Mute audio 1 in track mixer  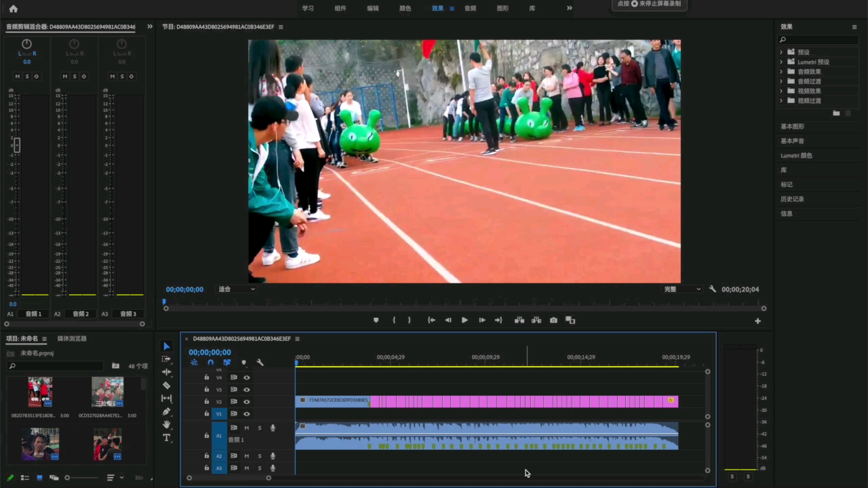[18, 77]
